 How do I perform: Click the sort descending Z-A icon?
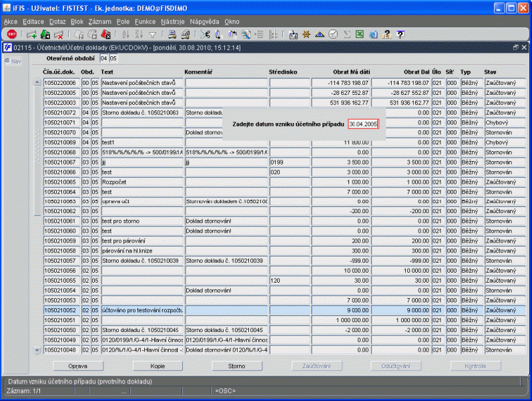pos(139,34)
